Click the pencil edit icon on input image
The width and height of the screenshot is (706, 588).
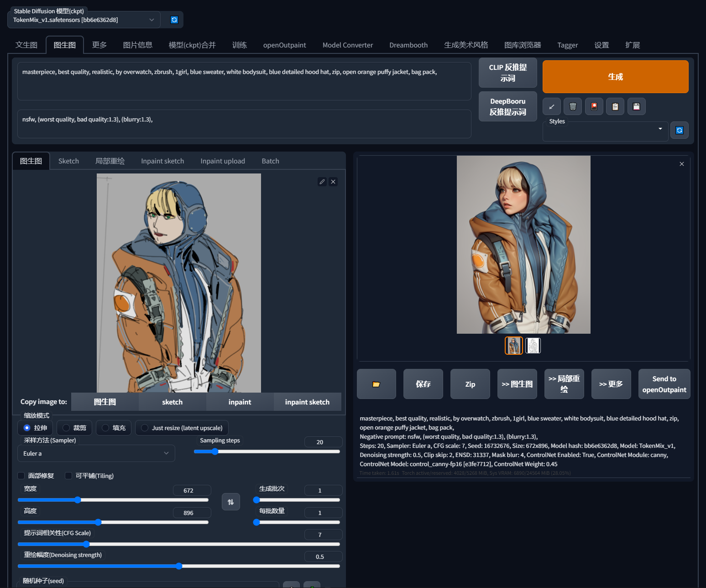322,182
